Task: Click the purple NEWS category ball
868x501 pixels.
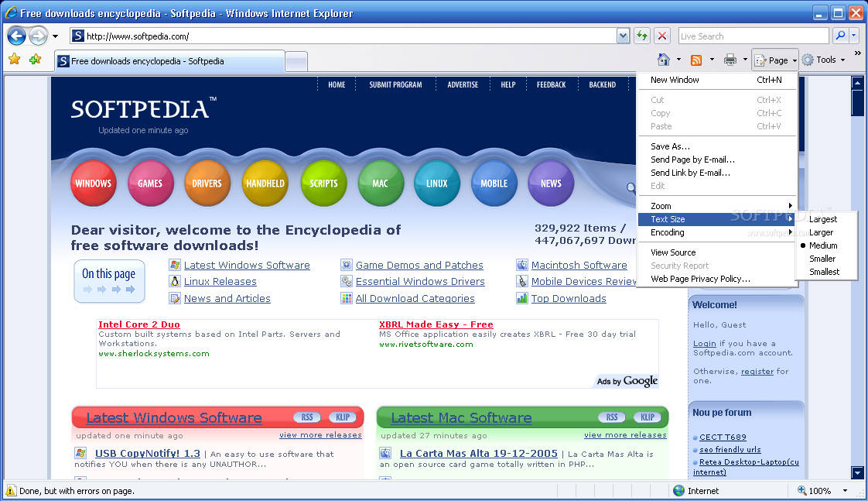Action: click(x=551, y=183)
